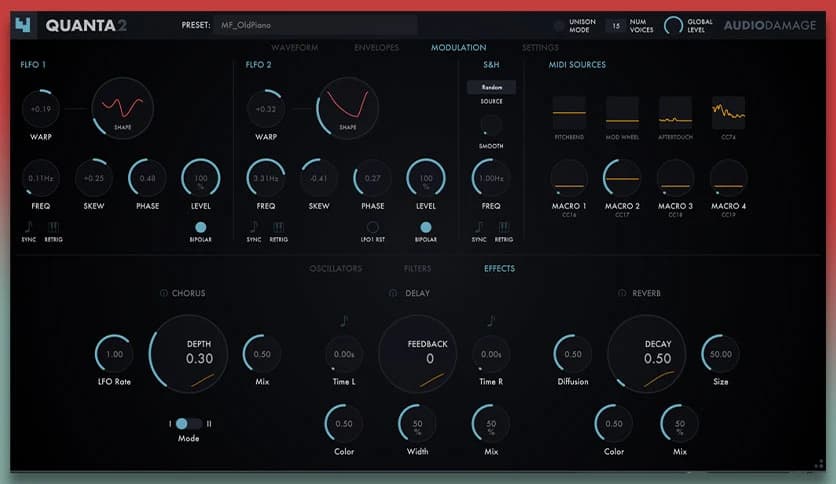Click the Aftertouch source display

[x=676, y=112]
